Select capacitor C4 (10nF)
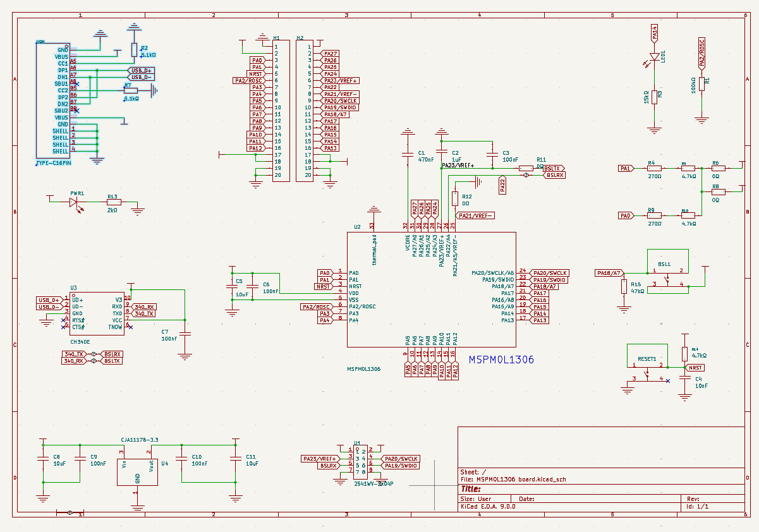Viewport: 759px width, 532px height. pyautogui.click(x=684, y=378)
